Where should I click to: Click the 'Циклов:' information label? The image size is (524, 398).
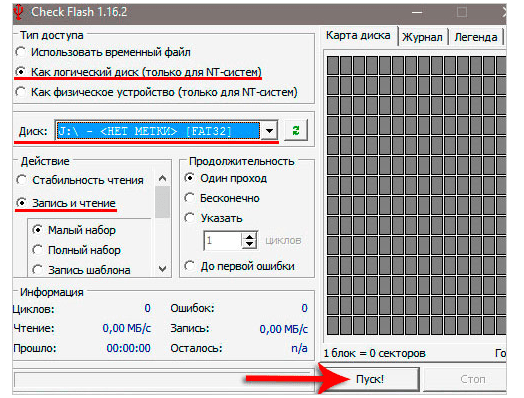pos(33,309)
